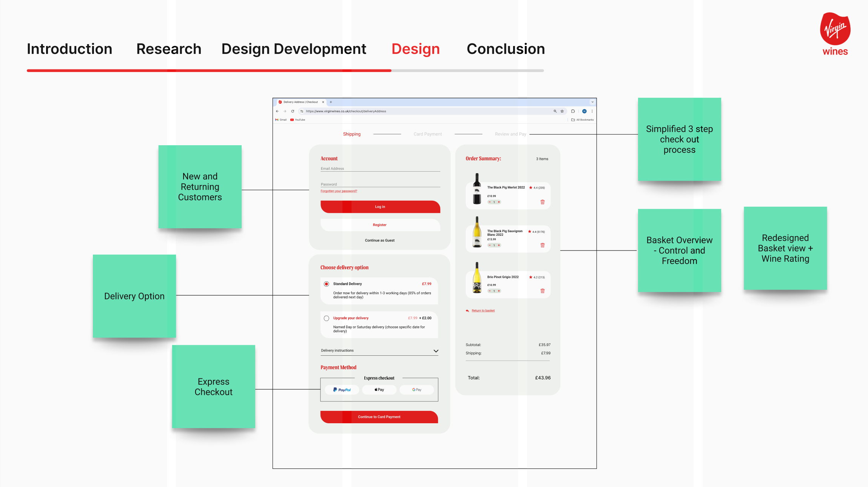868x487 pixels.
Task: Switch to the Conclusion section tab
Action: tap(506, 49)
